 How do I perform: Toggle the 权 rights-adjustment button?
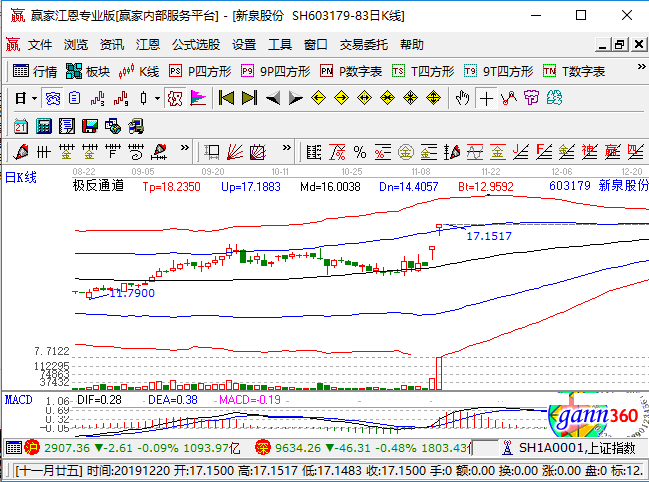pos(175,98)
